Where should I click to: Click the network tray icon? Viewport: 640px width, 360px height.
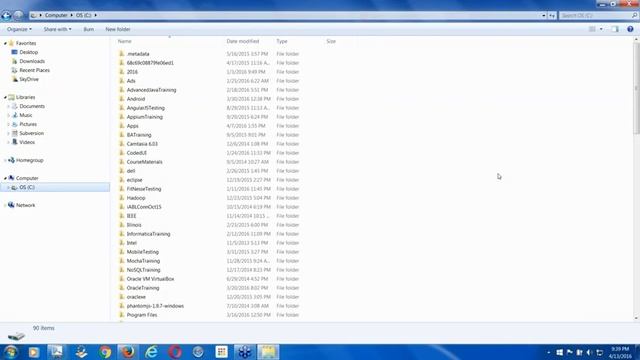pyautogui.click(x=600, y=352)
